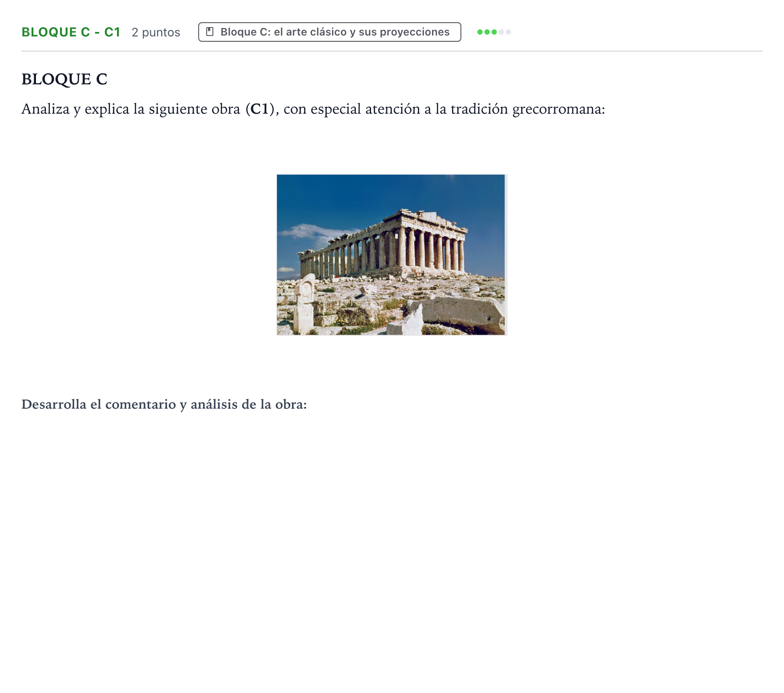
Task: Click the green difficulty dots indicator
Action: click(x=494, y=32)
